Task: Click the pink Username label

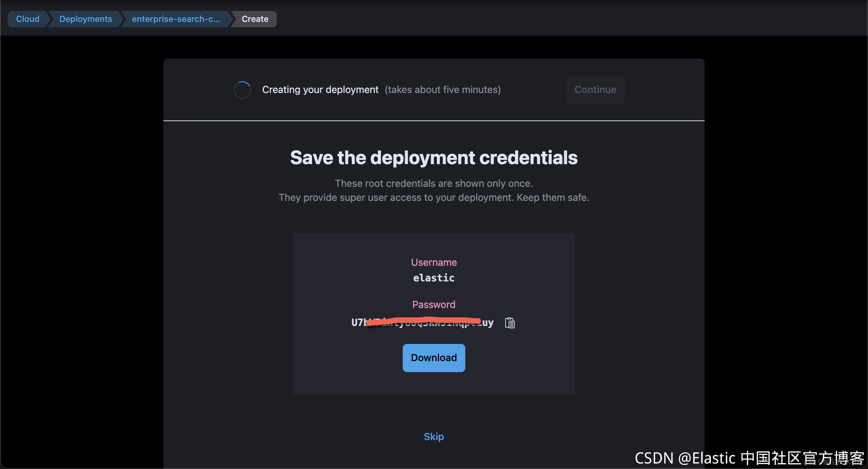Action: click(x=434, y=262)
